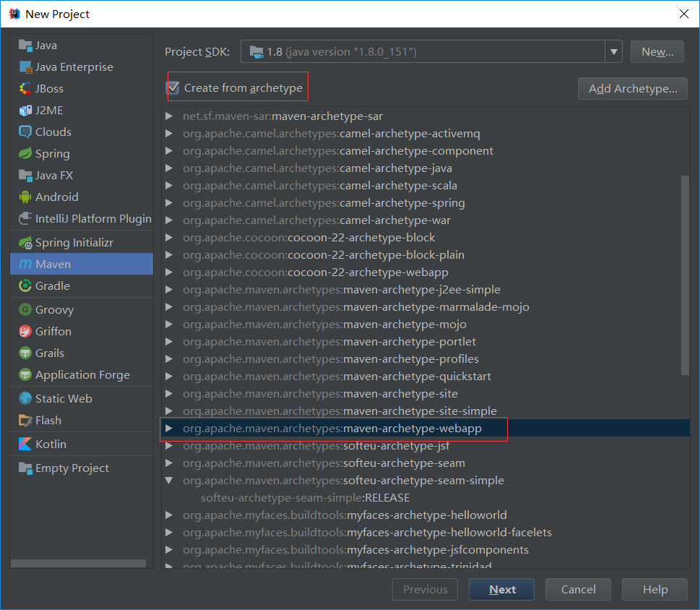Click the Clouds icon
Screen dimensions: 700x610
click(25, 132)
